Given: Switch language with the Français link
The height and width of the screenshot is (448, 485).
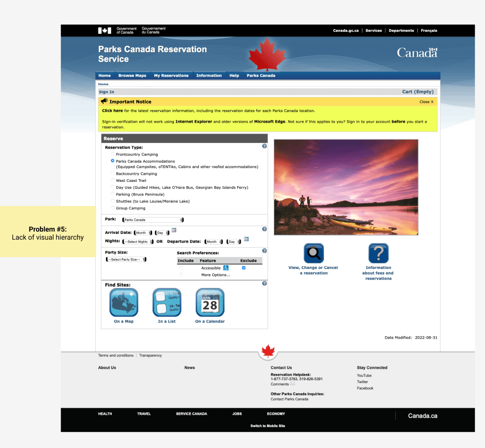Looking at the screenshot, I should pyautogui.click(x=429, y=30).
